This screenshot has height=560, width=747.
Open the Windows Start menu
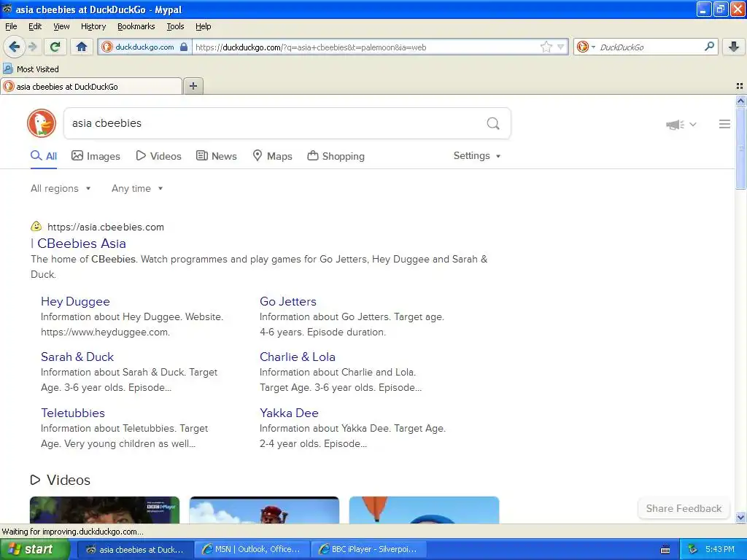[x=35, y=549]
